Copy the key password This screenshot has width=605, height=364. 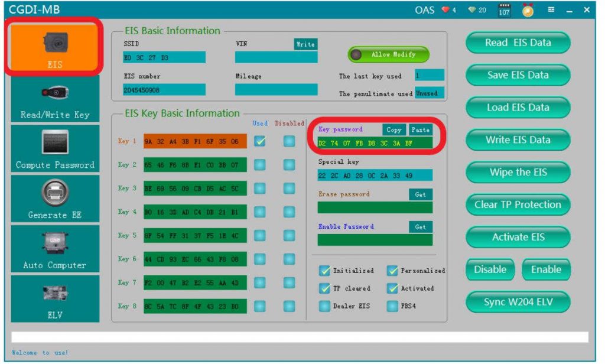[x=394, y=129]
